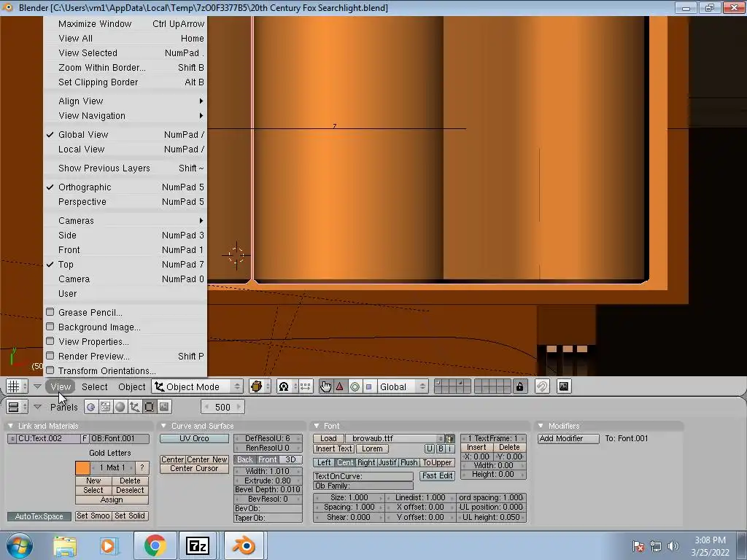Enable the Grease Pencil checkbox

pyautogui.click(x=50, y=312)
